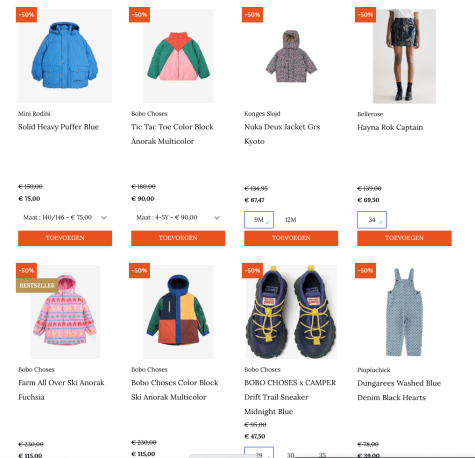Click the BESTSELLER badge on Farm Anorak
Image resolution: width=475 pixels, height=458 pixels.
click(37, 286)
